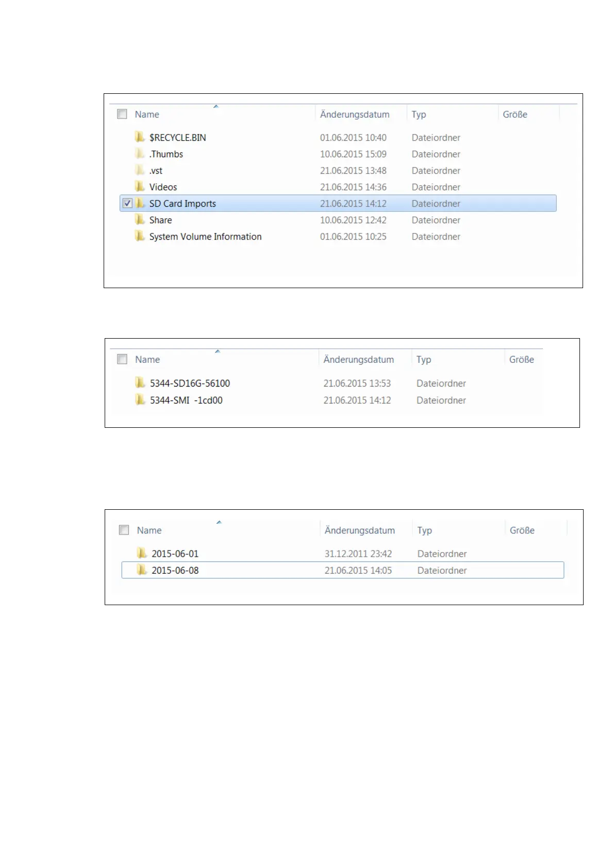Click Dateiordner in the 2015-06-01 row
The image size is (614, 868).
point(442,554)
